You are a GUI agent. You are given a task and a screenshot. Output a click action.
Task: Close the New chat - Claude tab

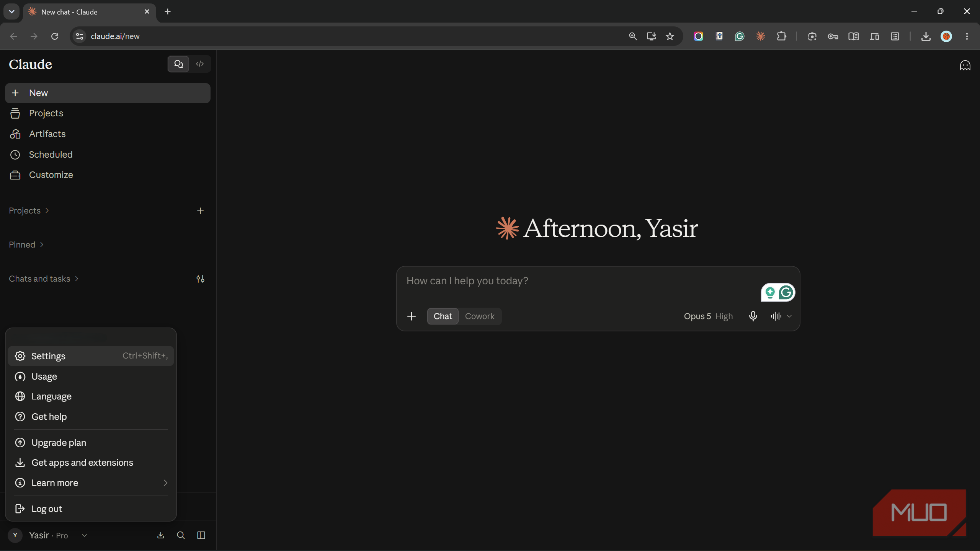tap(147, 12)
